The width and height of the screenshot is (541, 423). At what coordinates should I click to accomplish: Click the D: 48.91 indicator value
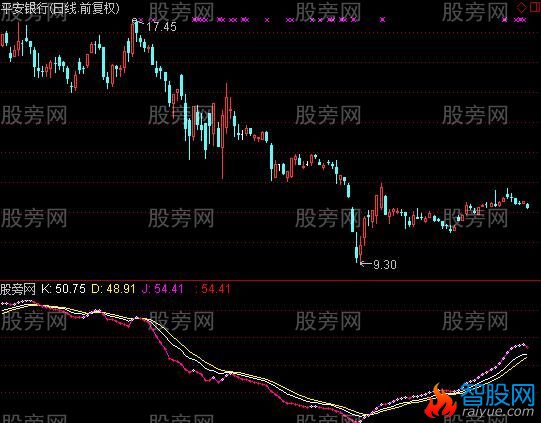tap(113, 288)
